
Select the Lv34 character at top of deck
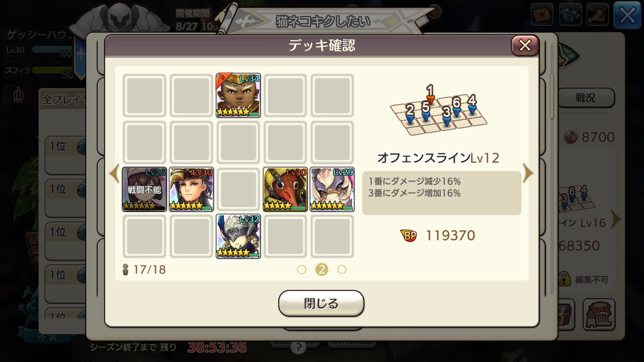(x=238, y=95)
